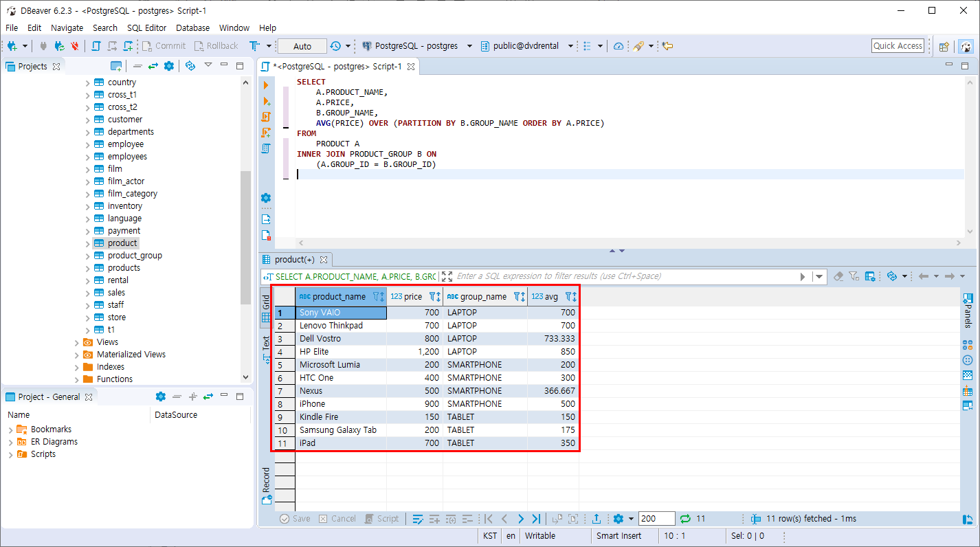Open the SQL Editor menu
The width and height of the screenshot is (980, 547).
(147, 27)
